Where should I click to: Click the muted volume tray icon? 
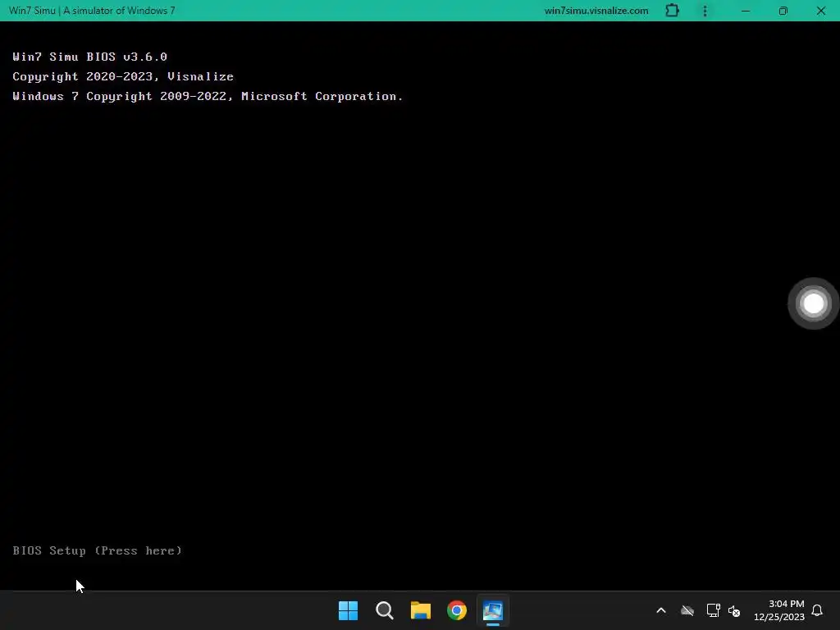click(x=734, y=610)
